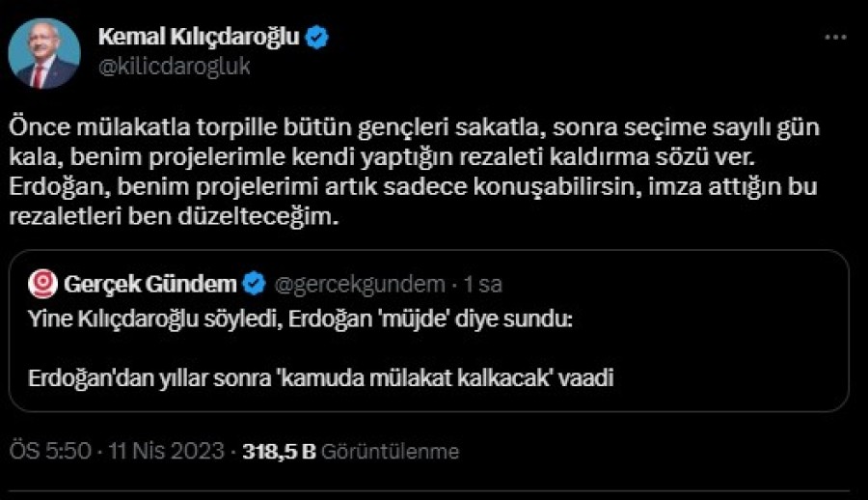Open the "318,5 B" view count

[x=280, y=451]
